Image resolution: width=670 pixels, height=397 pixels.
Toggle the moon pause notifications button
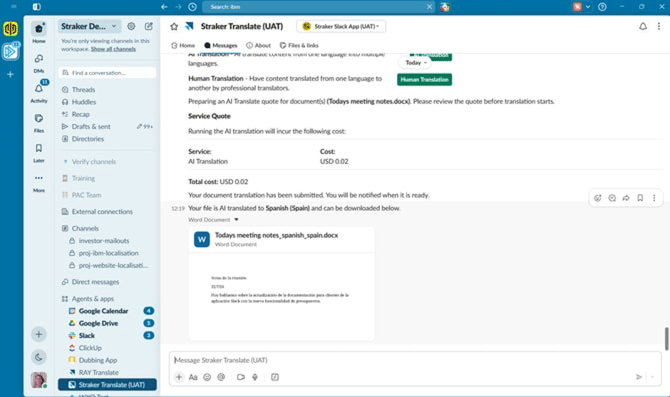pos(38,357)
